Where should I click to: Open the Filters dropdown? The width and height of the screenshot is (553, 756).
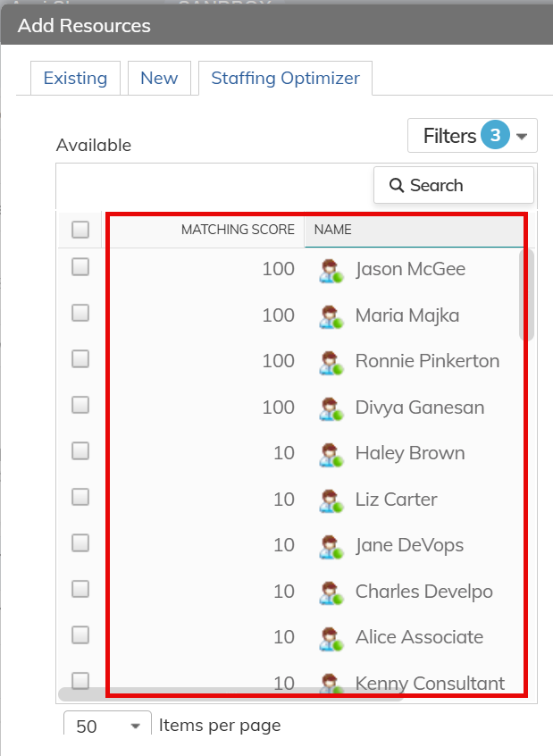472,136
